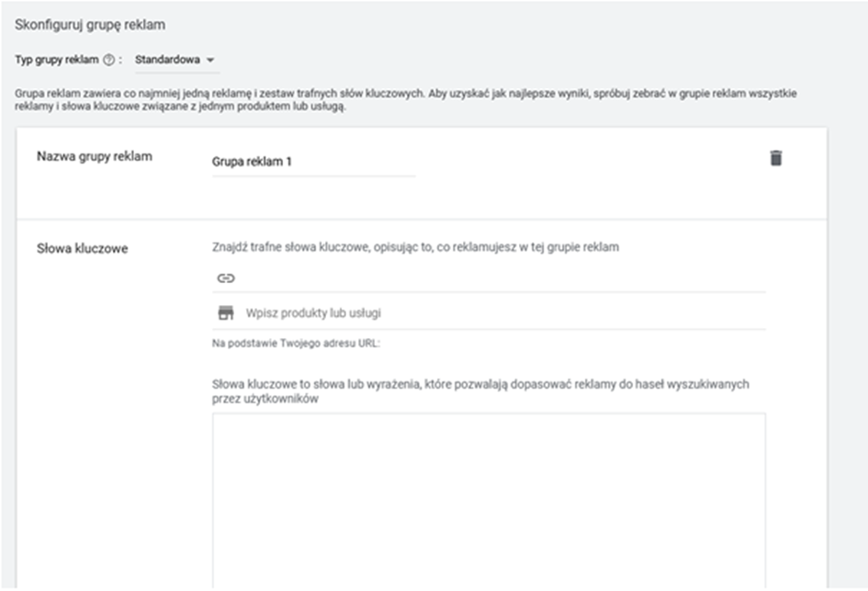Click the help icon beside Typ grupy reklam

point(109,60)
